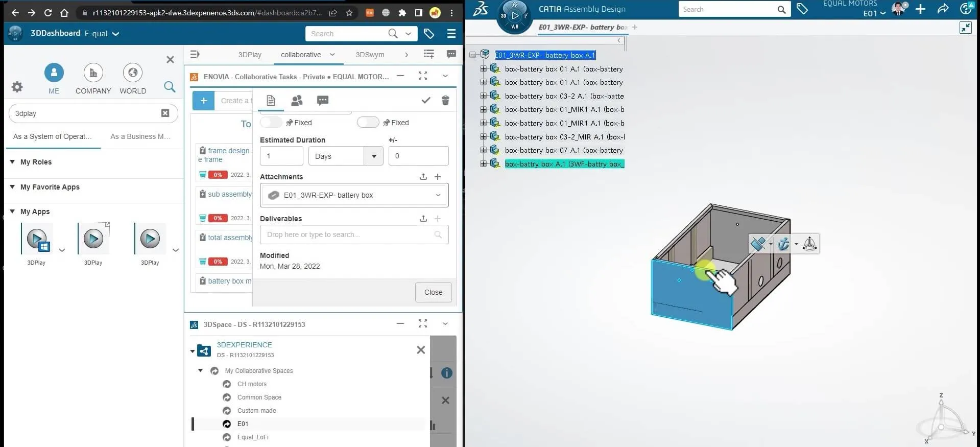Open settings gear in the compass panel

click(17, 87)
